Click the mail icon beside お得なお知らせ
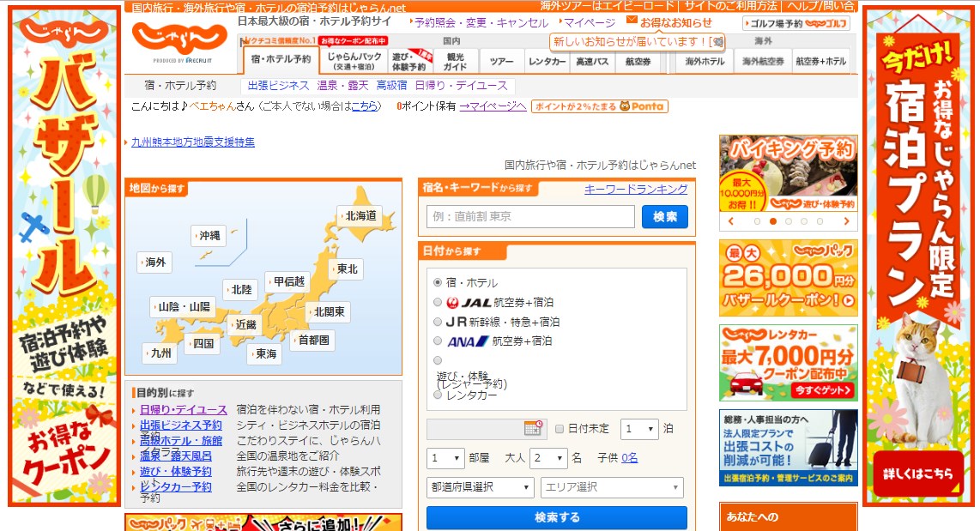This screenshot has height=531, width=980. 632,21
